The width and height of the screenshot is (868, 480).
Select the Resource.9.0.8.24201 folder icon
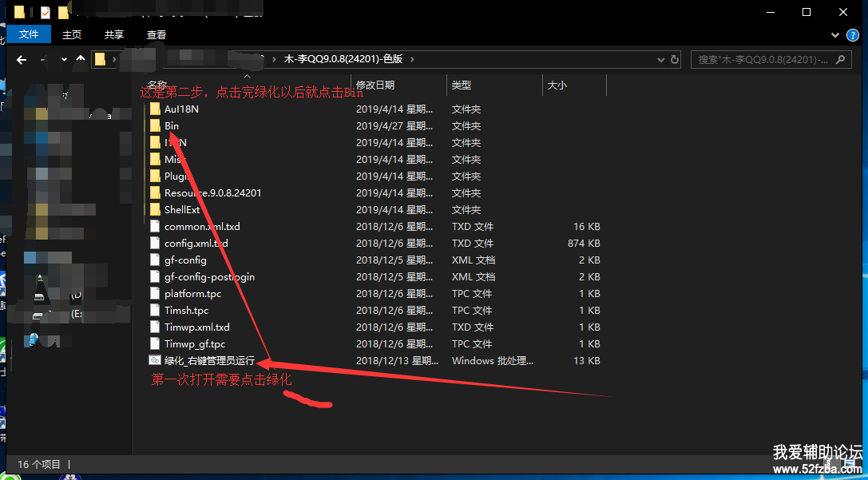[x=155, y=193]
